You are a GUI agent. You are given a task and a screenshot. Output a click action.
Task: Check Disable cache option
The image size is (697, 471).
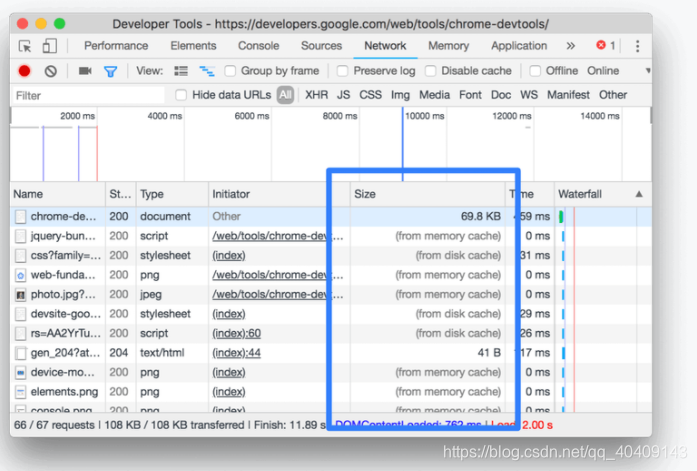click(430, 71)
